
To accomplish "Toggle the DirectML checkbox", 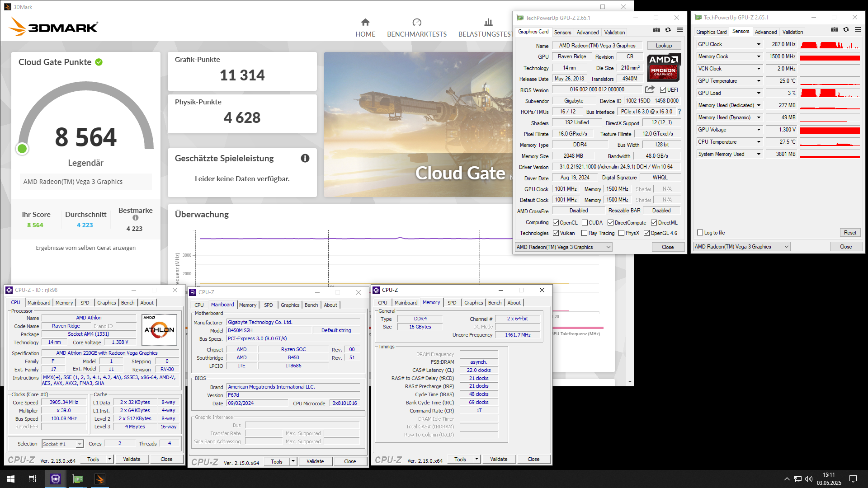I will tap(654, 223).
